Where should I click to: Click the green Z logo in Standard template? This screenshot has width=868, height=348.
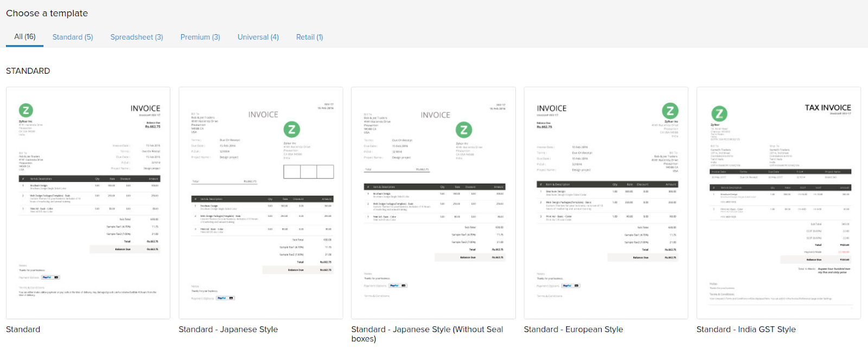click(x=25, y=110)
